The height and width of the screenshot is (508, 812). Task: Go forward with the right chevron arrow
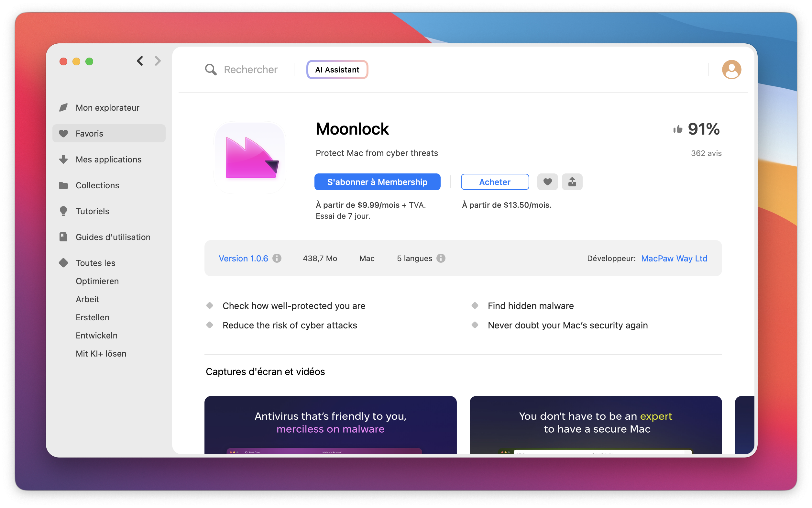158,61
